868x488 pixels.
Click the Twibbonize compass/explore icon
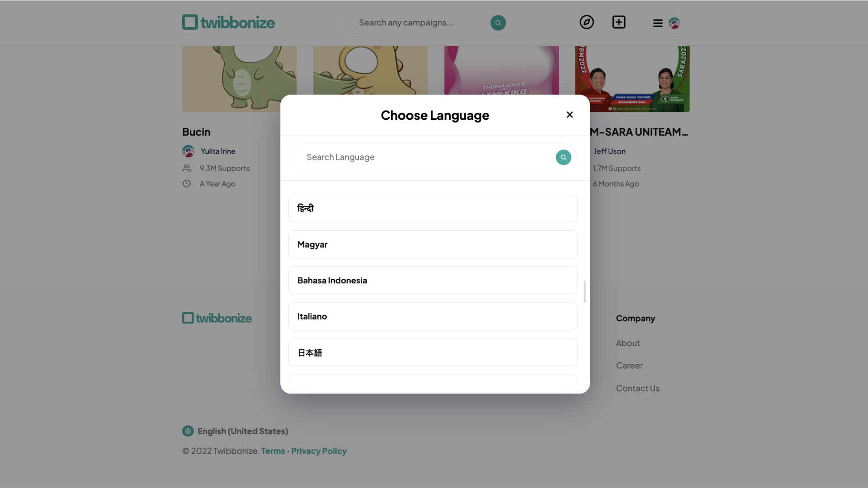click(587, 22)
